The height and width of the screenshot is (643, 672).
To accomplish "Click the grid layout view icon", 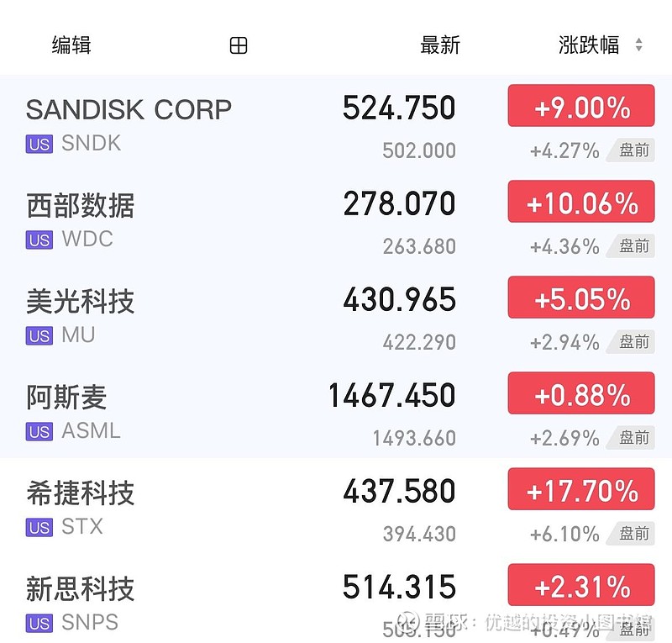I will [239, 45].
